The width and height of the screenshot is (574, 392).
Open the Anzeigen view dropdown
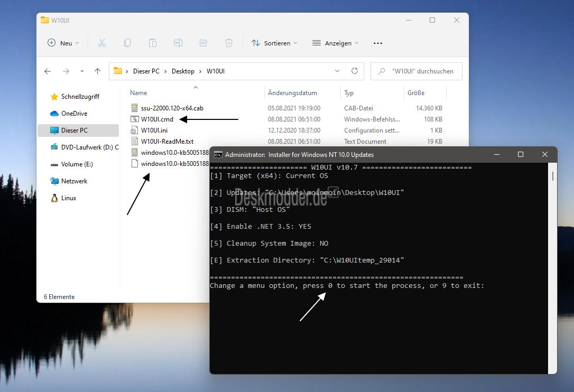pos(335,43)
